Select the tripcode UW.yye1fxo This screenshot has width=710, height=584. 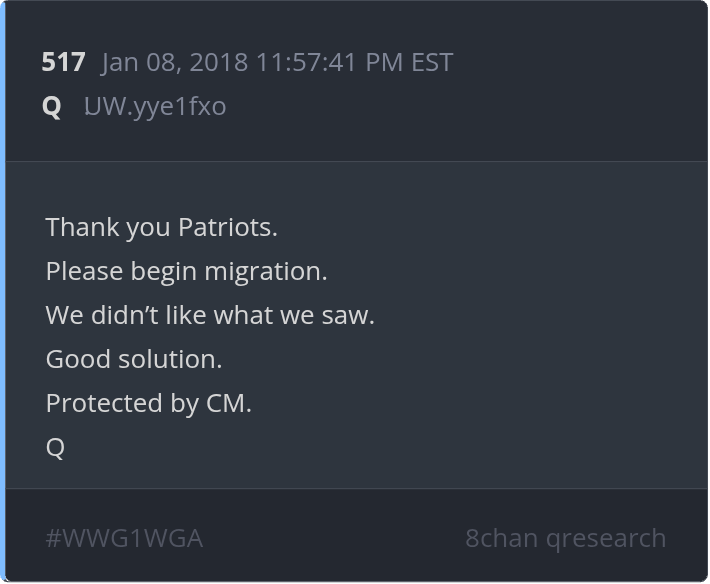pos(155,106)
